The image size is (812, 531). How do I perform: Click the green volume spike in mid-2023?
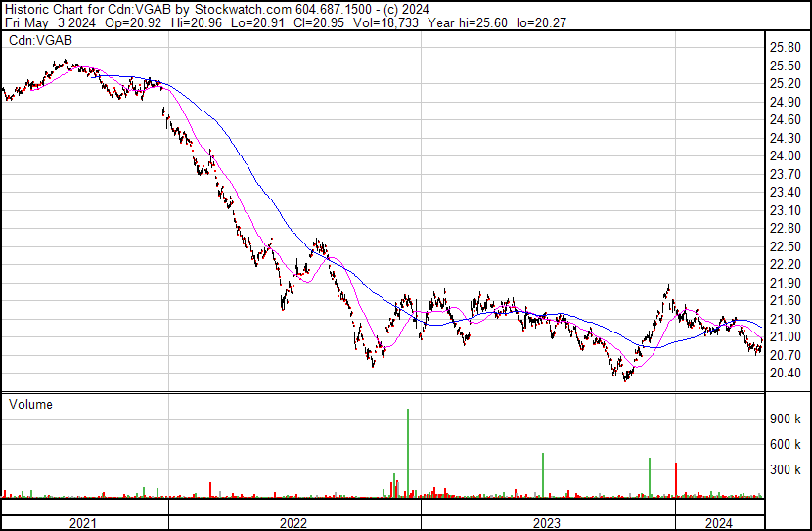click(x=543, y=475)
